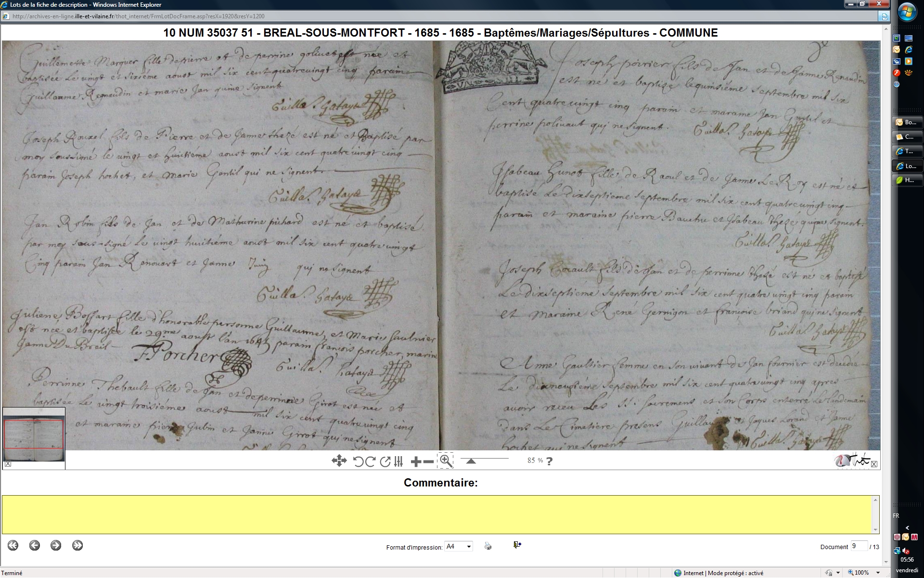Go to first document arrow
Image resolution: width=924 pixels, height=578 pixels.
pyautogui.click(x=13, y=545)
